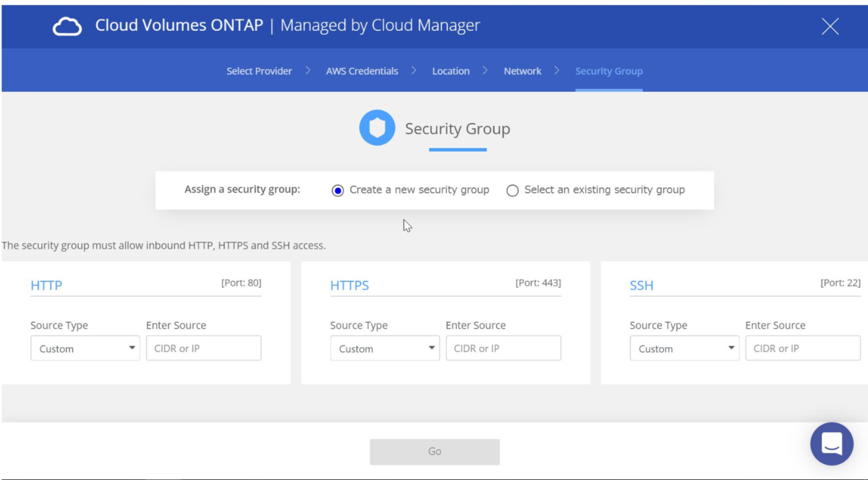Go back to the Network step
This screenshot has height=480, width=868.
click(x=522, y=70)
